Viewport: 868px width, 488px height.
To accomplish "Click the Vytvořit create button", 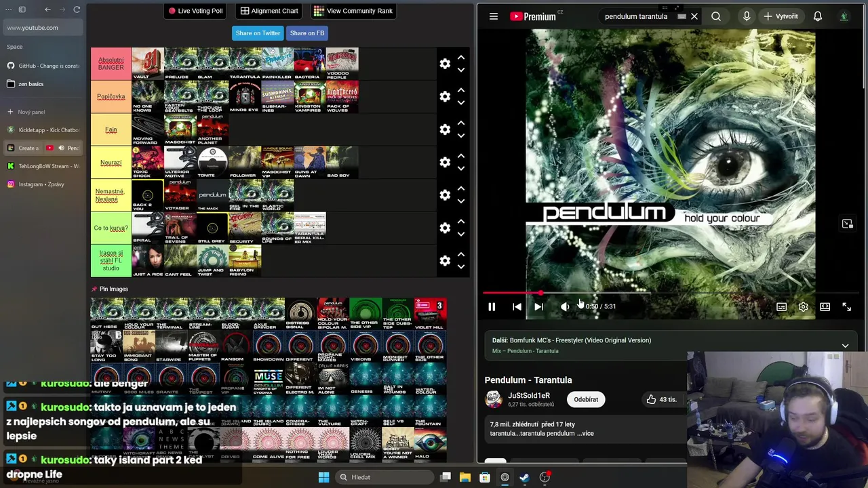I will (x=781, y=16).
